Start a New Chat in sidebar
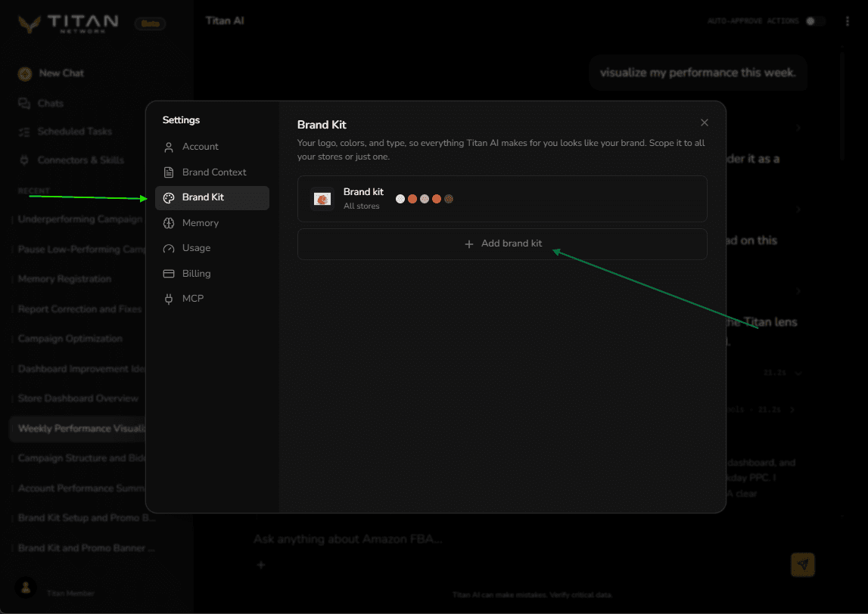Screen dimensions: 868x614 pos(61,73)
